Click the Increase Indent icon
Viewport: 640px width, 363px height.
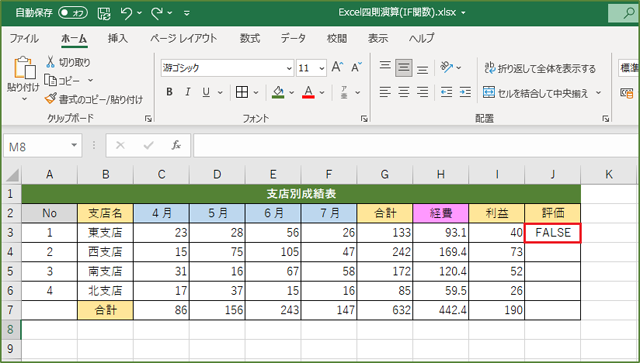(x=465, y=92)
